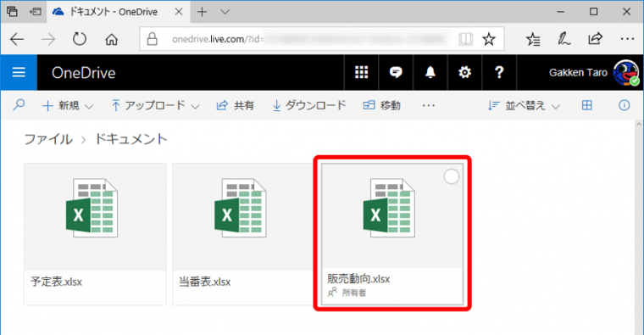Click vertical scrollbar up arrow
The height and width of the screenshot is (335, 644).
pyautogui.click(x=639, y=124)
